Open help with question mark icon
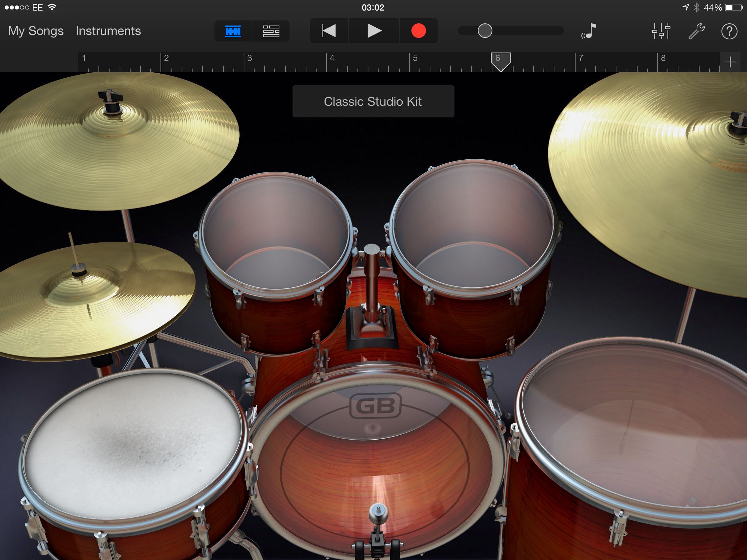This screenshot has width=747, height=560. [x=729, y=31]
